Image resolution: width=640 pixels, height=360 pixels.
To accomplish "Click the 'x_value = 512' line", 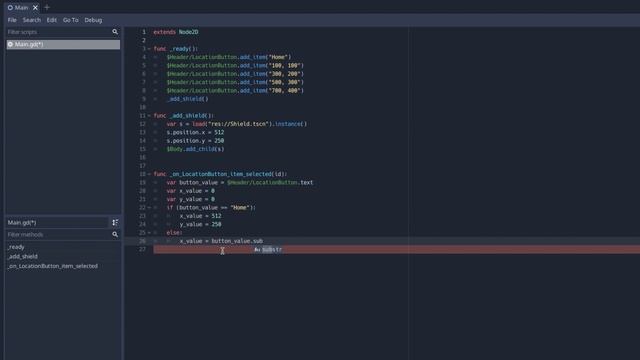I will click(200, 216).
